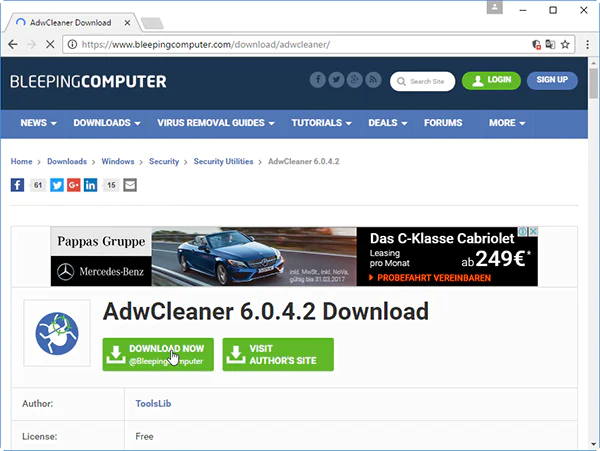
Task: Share page on LinkedIn icon
Action: (x=90, y=185)
